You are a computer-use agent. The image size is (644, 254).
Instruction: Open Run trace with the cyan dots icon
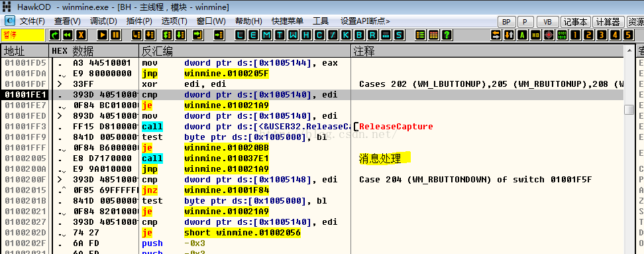(385, 35)
